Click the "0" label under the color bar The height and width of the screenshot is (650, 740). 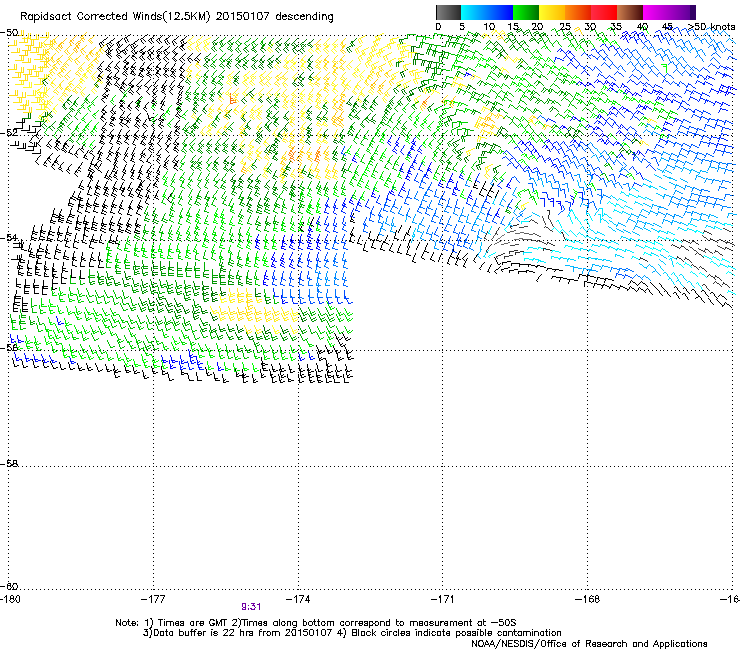click(x=438, y=26)
